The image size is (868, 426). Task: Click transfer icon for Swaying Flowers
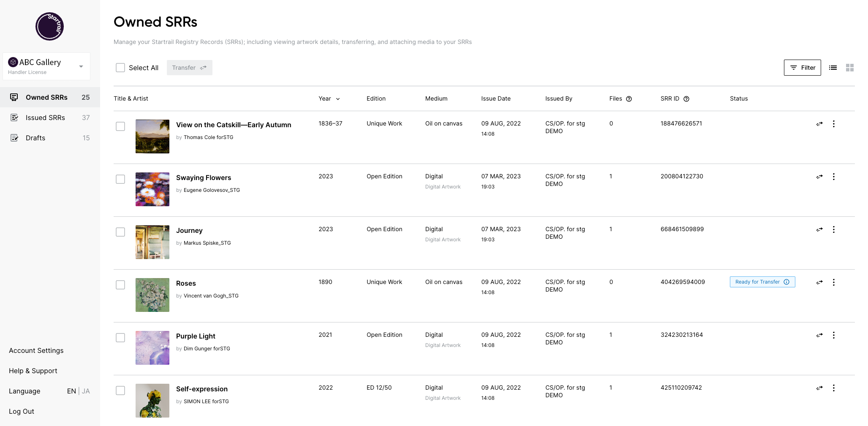[x=819, y=177]
